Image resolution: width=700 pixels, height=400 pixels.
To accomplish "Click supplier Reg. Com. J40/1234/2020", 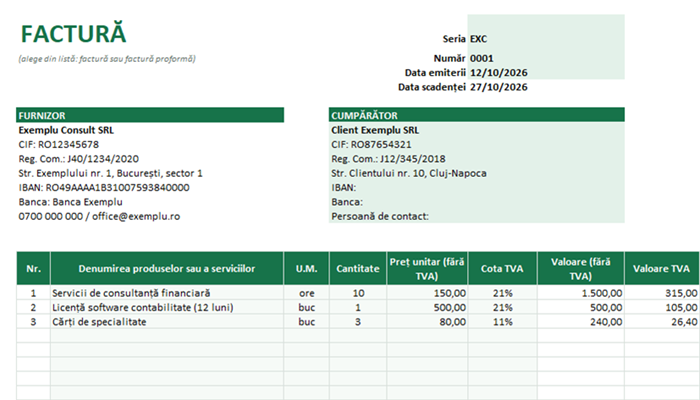I will click(x=79, y=158).
